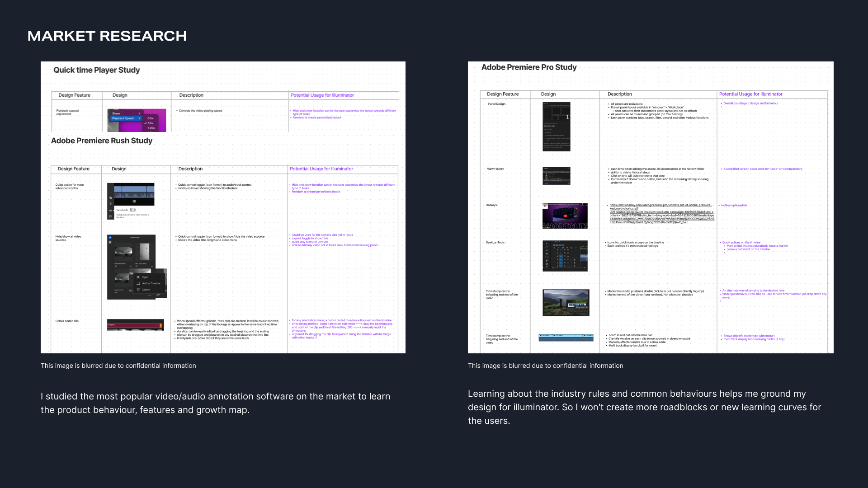Choose the 0.5x playback speed option

151,118
